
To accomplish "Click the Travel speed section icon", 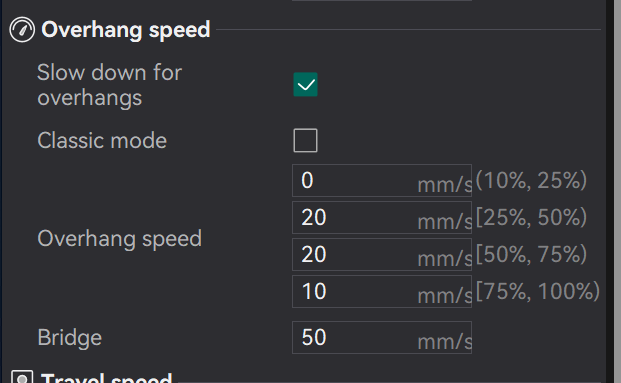I will pyautogui.click(x=22, y=377).
